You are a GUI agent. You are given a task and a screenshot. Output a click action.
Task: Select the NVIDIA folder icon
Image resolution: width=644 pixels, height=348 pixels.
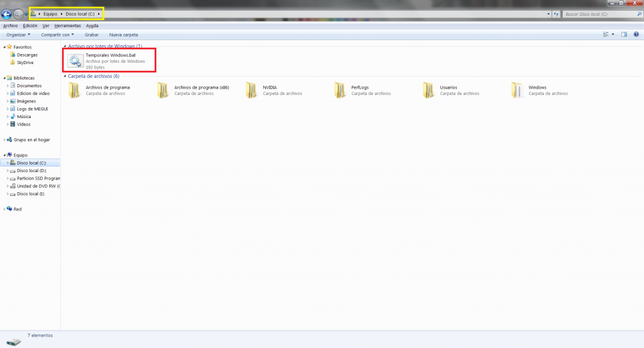click(252, 90)
